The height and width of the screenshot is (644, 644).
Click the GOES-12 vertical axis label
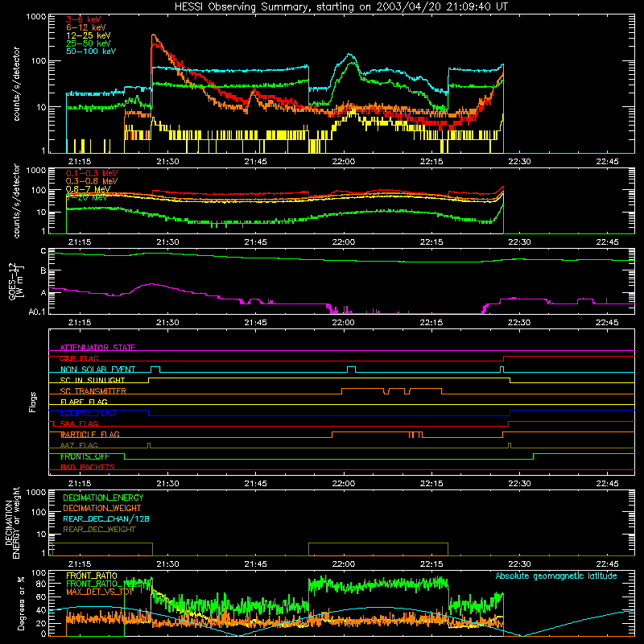tap(16, 281)
